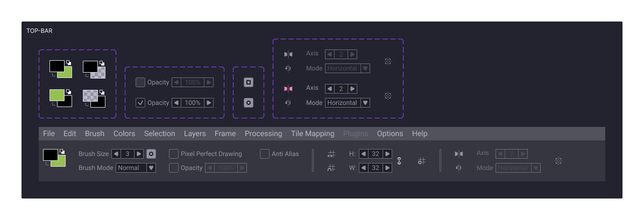Click swap icon on the black-over-transparent swatch
This screenshot has width=644, height=220.
(102, 63)
